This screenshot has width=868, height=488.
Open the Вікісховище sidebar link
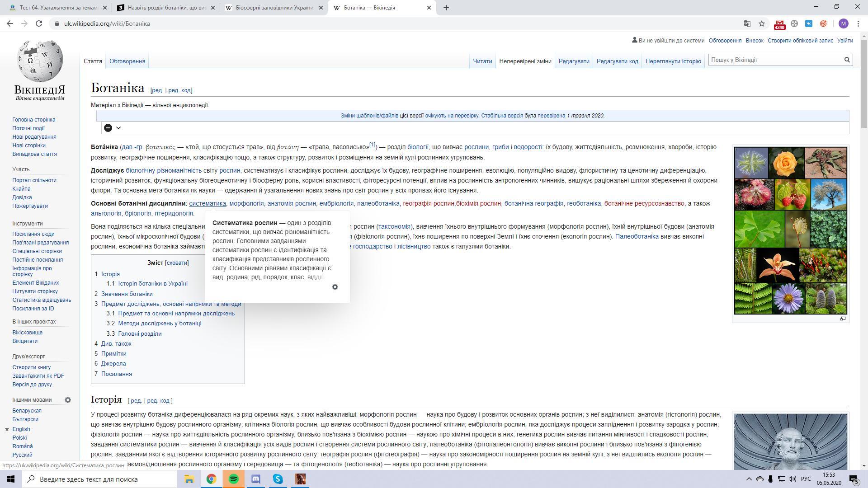pos(27,333)
